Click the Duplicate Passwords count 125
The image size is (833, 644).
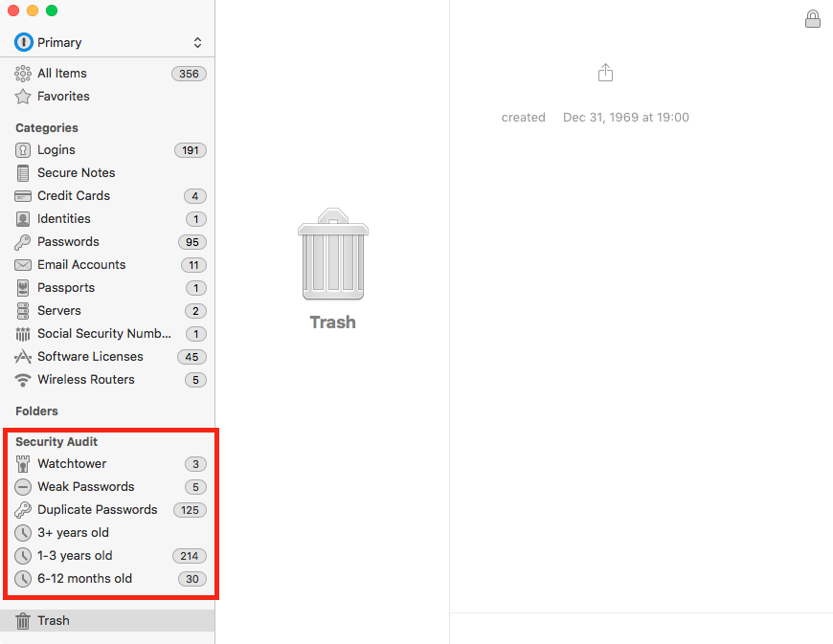click(x=190, y=510)
